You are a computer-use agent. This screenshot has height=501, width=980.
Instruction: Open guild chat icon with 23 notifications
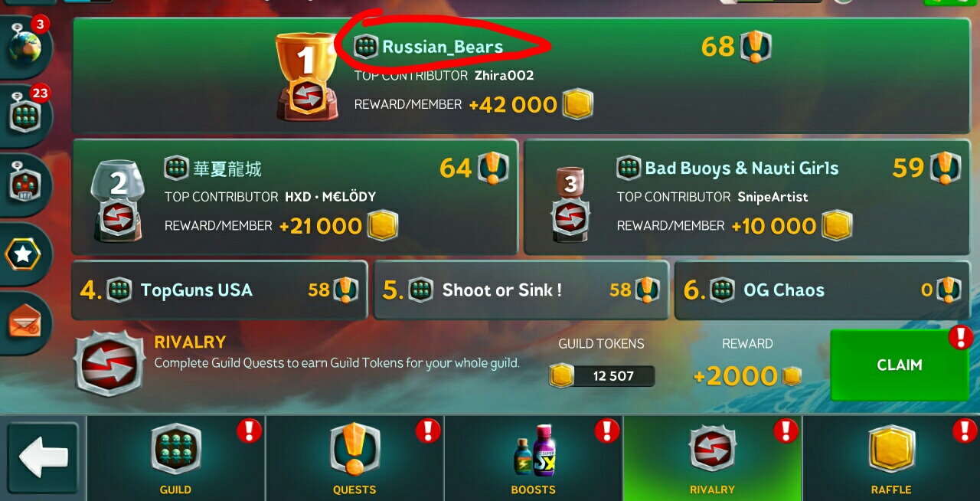[25, 116]
